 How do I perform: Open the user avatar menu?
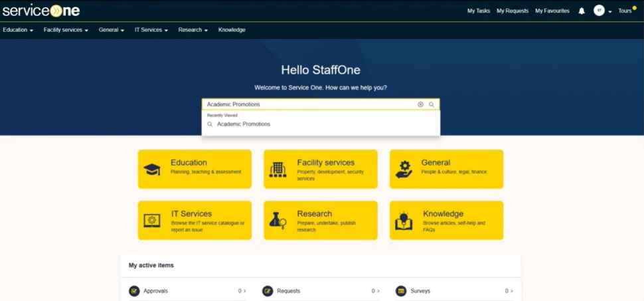[599, 11]
